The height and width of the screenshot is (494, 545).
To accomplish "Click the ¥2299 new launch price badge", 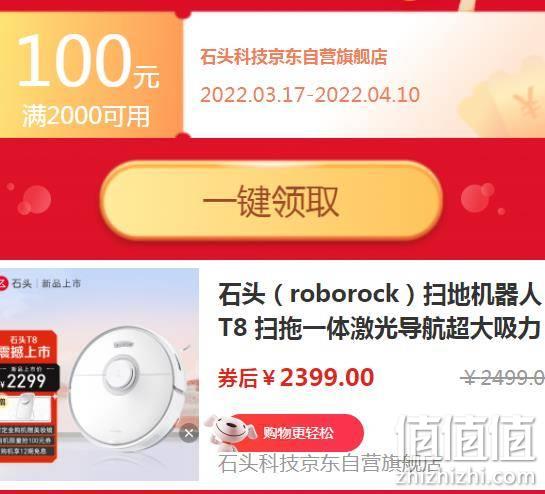I will tap(29, 378).
